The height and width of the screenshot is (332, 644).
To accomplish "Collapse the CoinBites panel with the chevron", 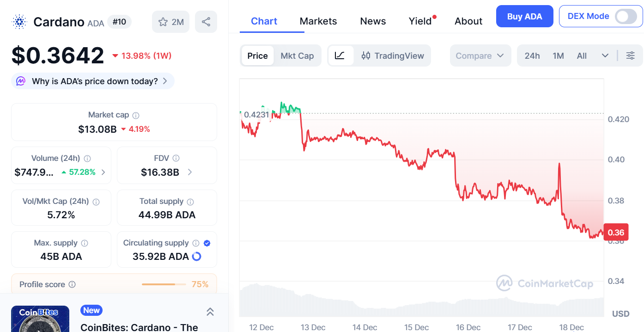I will [210, 312].
